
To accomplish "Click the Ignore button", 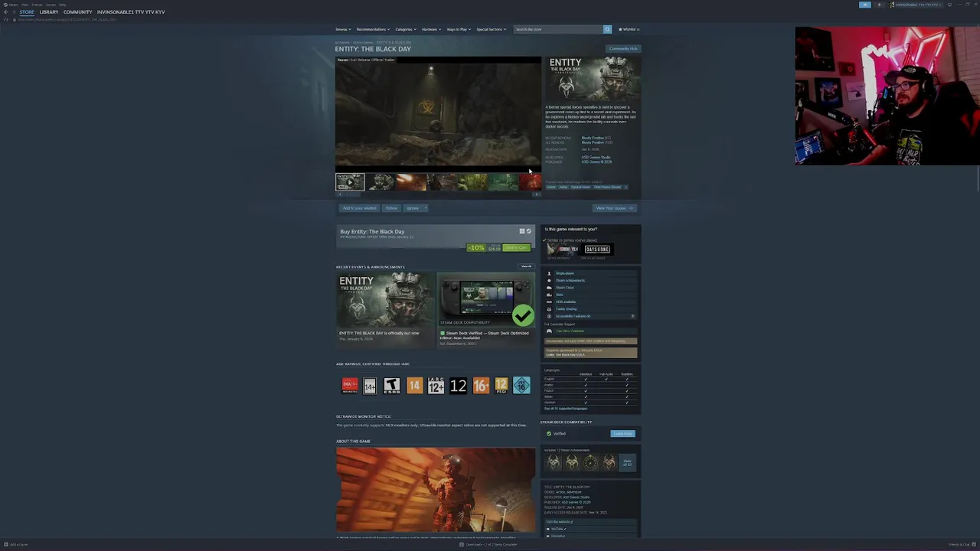I will 413,208.
